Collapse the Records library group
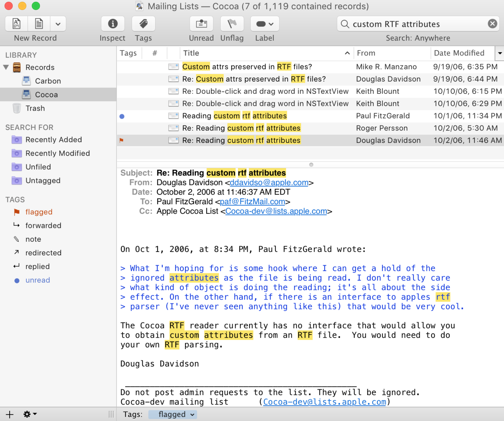 6,67
